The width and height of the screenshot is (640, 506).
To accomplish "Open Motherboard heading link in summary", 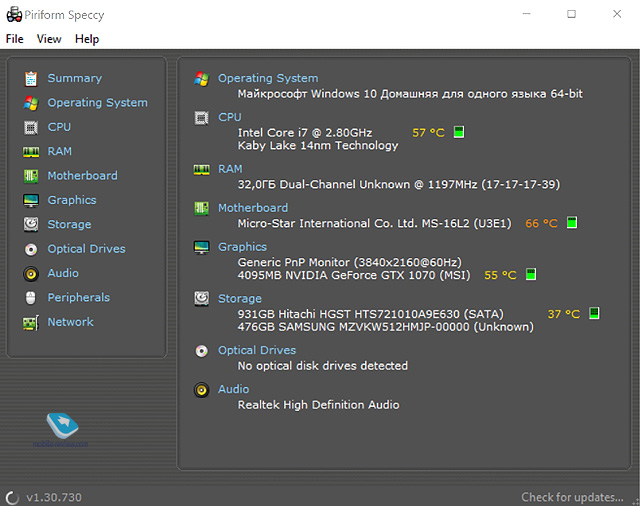I will [x=253, y=208].
